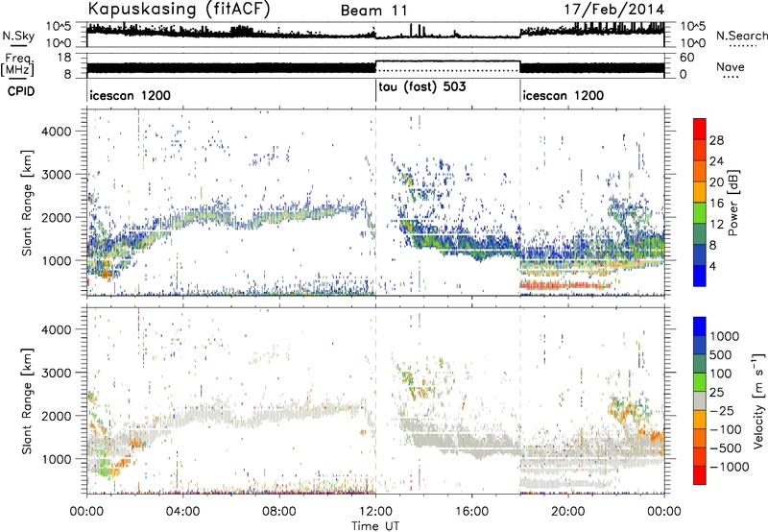Click the 'Slant Range [km]' label of velocity panel
768x532 pixels.
[28, 400]
